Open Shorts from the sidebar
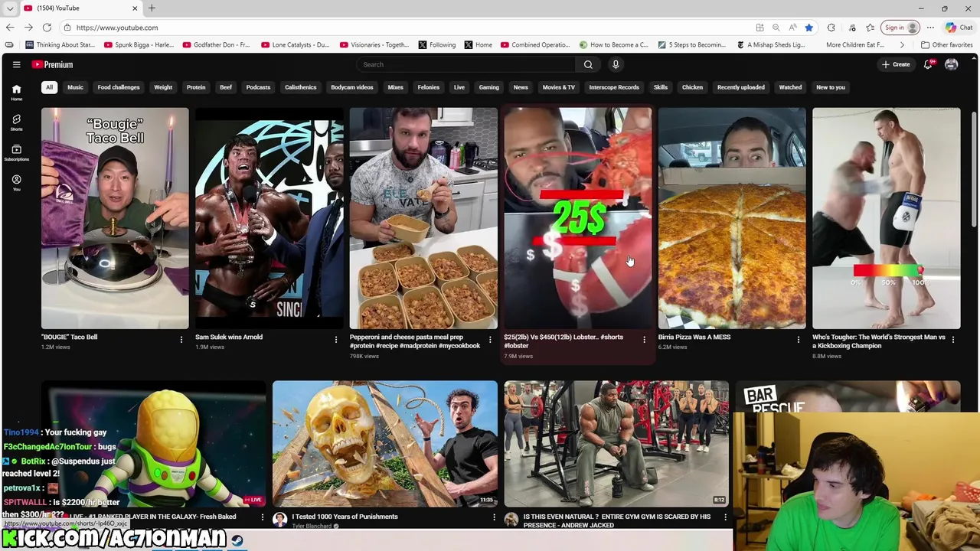Screen dimensions: 980x551 (x=16, y=122)
